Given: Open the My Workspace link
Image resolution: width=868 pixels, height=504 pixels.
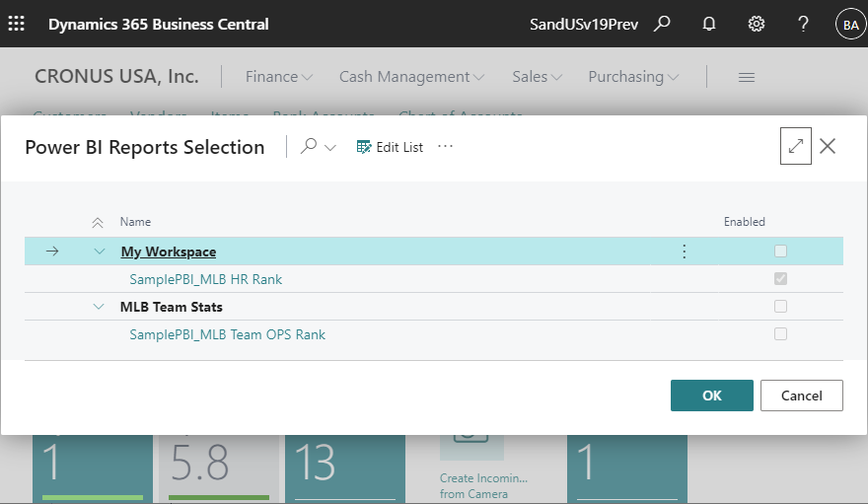Looking at the screenshot, I should [169, 252].
